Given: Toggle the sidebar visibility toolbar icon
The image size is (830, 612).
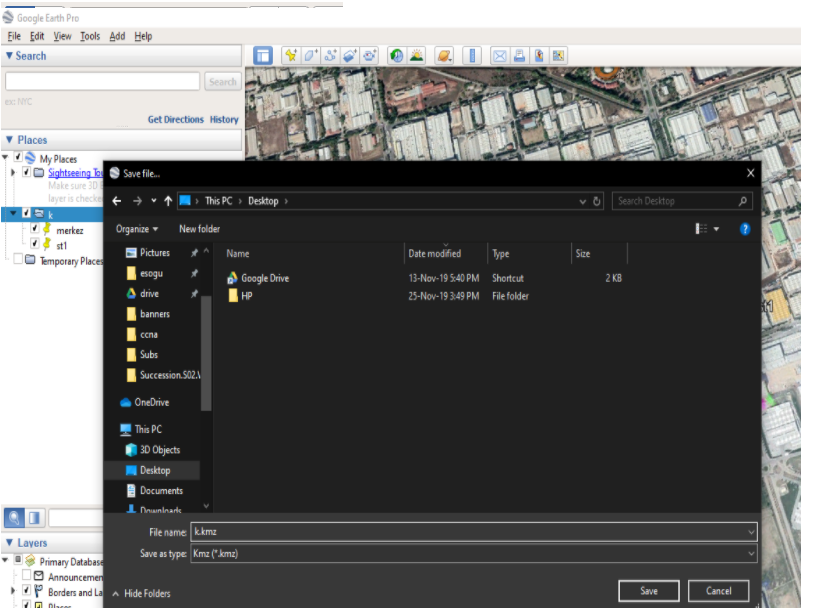Looking at the screenshot, I should 263,56.
